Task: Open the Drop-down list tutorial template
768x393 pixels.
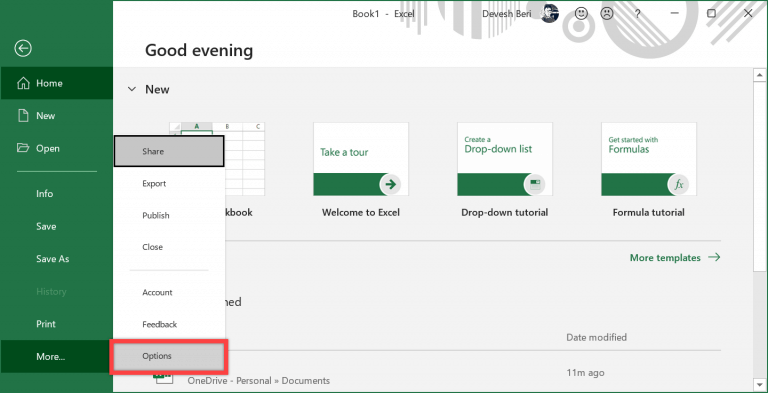Action: coord(505,159)
